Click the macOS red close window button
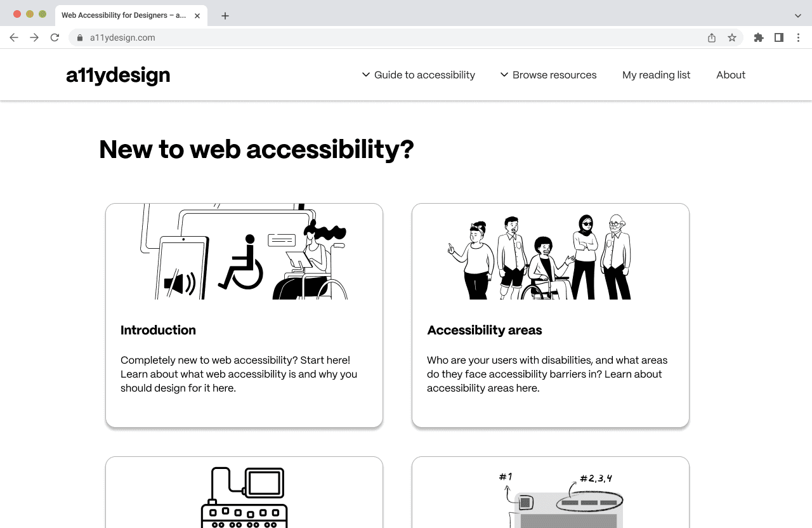 click(x=17, y=14)
